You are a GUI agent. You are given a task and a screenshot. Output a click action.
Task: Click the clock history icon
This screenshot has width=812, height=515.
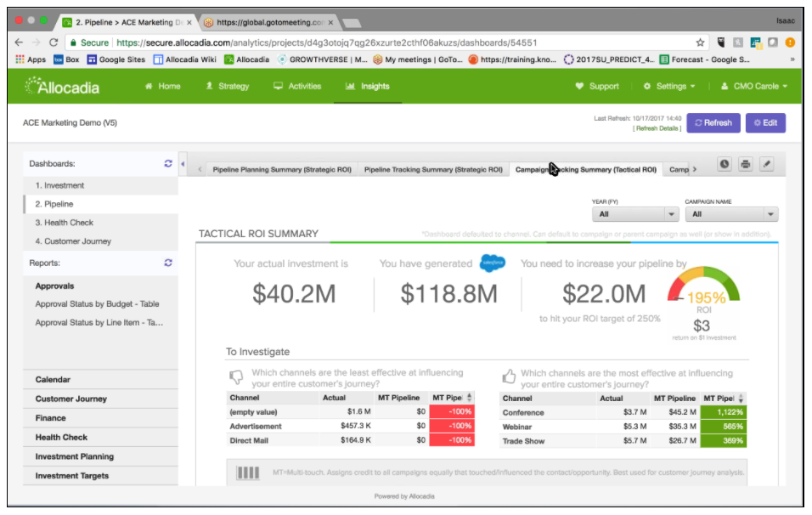tap(724, 164)
